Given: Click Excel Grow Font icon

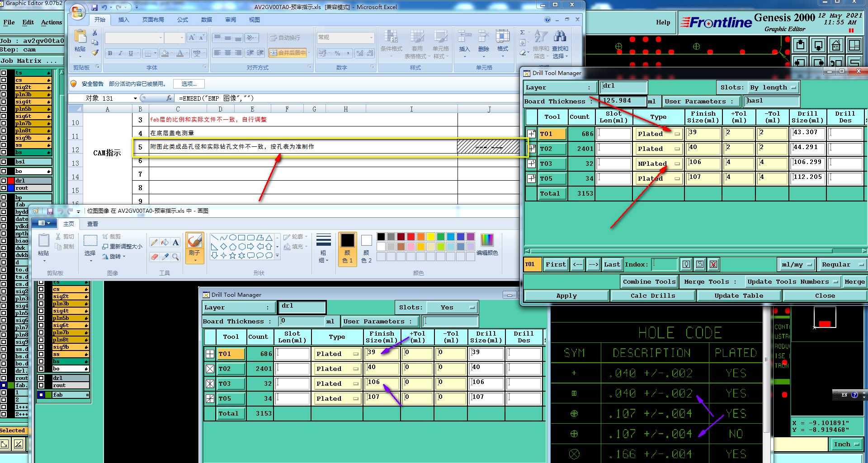Looking at the screenshot, I should pyautogui.click(x=192, y=37).
